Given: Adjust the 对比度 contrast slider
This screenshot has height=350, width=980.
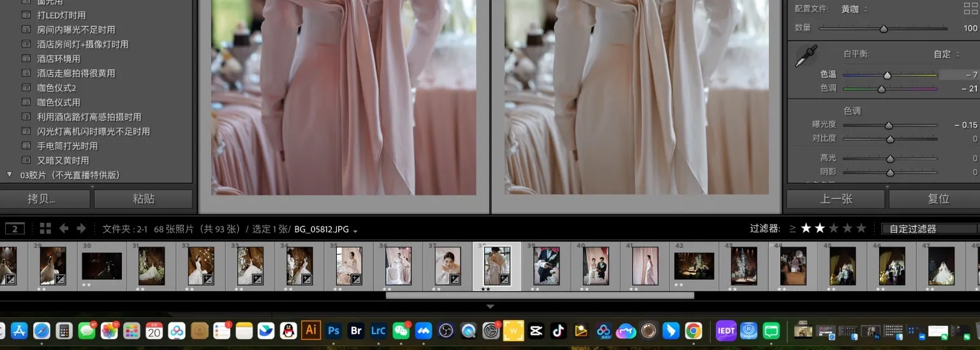Looking at the screenshot, I should 890,139.
